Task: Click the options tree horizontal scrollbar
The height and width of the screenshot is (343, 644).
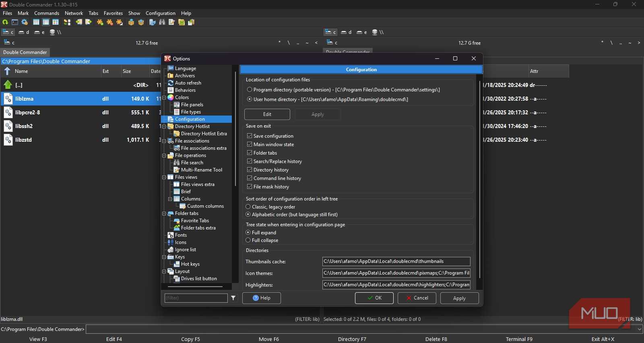Action: 195,287
